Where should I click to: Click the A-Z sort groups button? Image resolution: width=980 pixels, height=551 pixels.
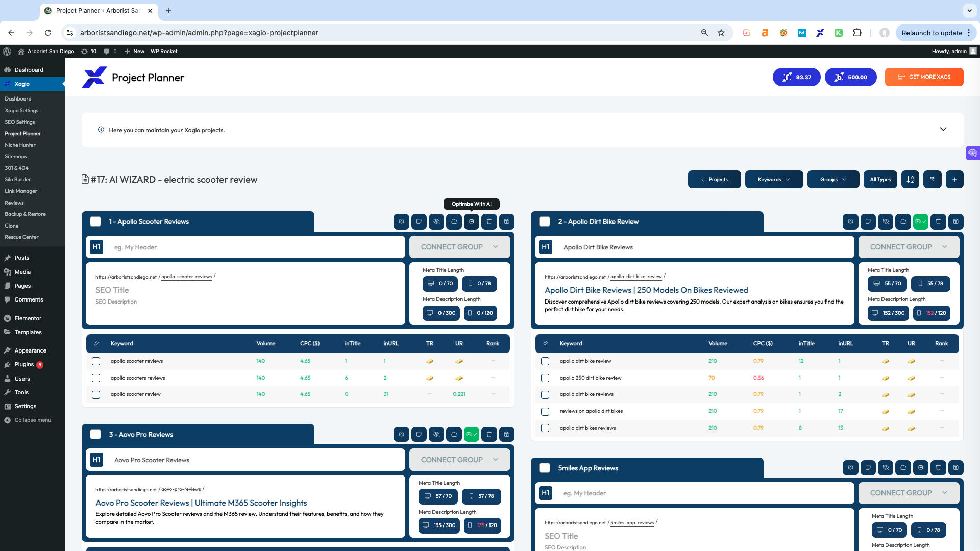910,179
